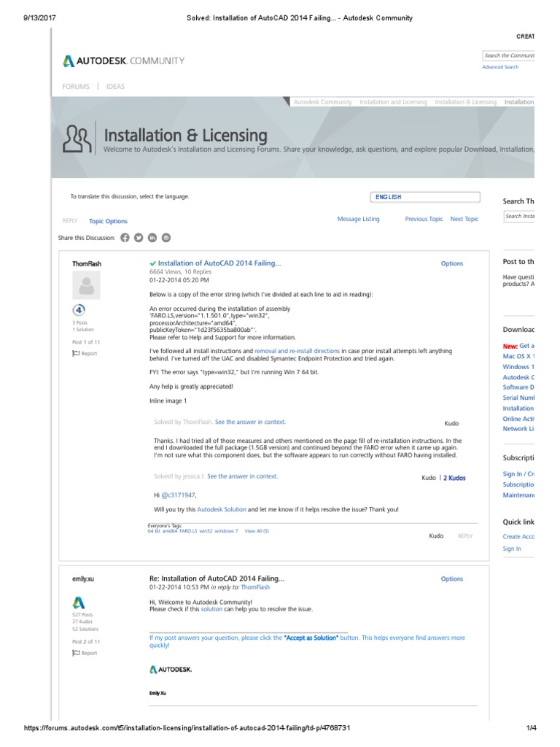Open Advanced Search link

coord(500,67)
